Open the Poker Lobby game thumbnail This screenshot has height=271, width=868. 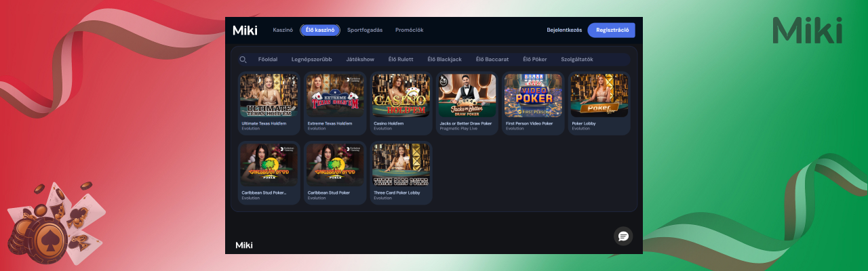[599, 96]
